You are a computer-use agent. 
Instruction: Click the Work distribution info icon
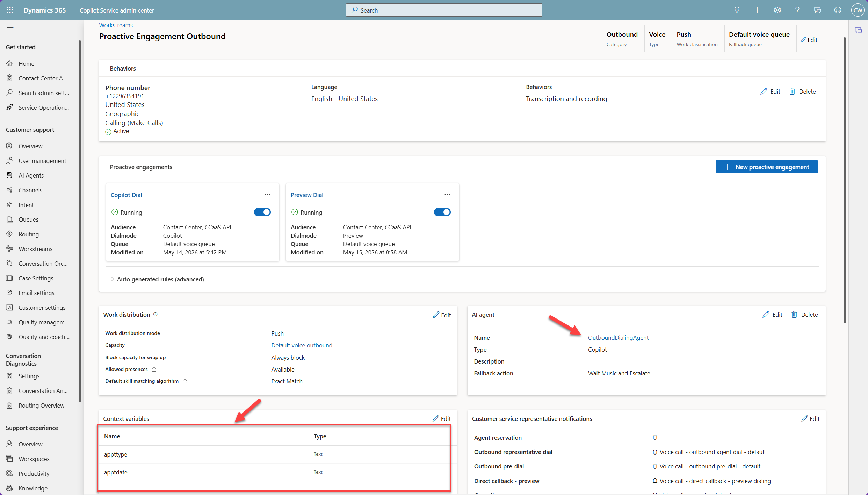point(155,314)
